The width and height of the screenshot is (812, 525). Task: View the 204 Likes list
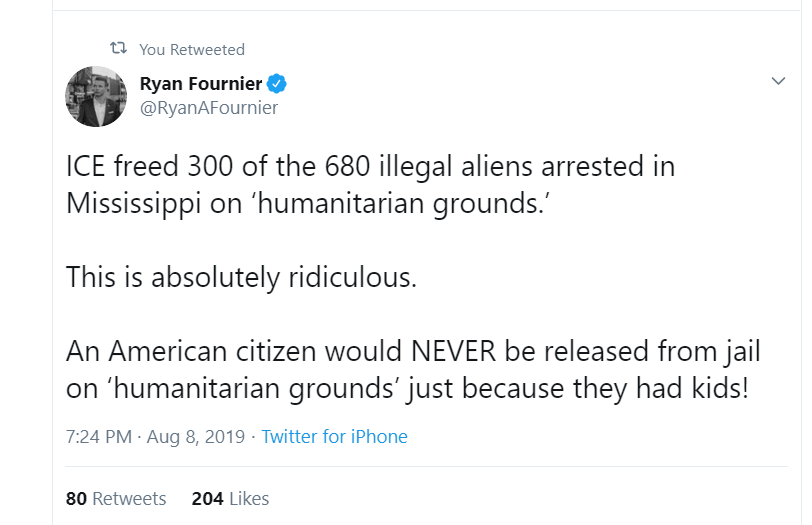click(x=230, y=498)
